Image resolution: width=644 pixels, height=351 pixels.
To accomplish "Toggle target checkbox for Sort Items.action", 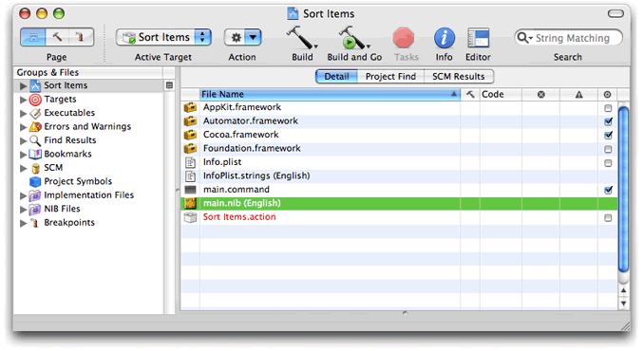I will pyautogui.click(x=608, y=218).
